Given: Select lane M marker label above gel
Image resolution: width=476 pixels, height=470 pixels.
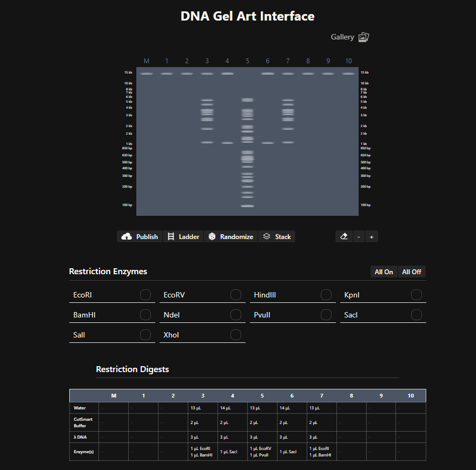Looking at the screenshot, I should (x=147, y=61).
